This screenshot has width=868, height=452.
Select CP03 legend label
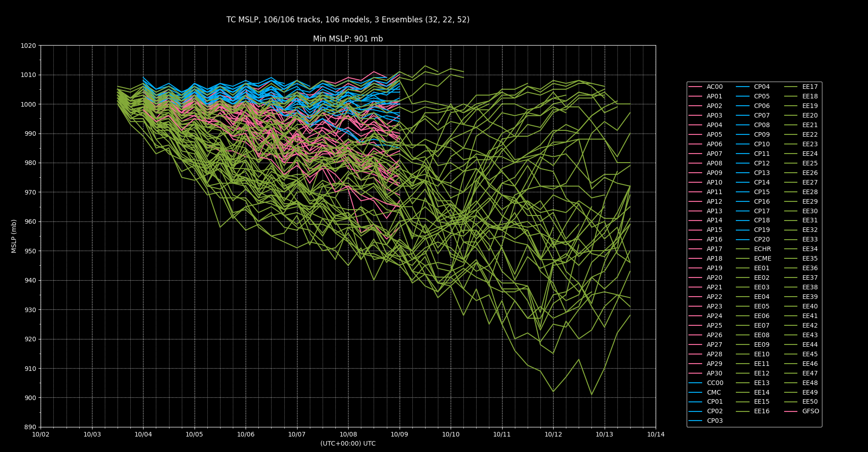click(x=715, y=421)
